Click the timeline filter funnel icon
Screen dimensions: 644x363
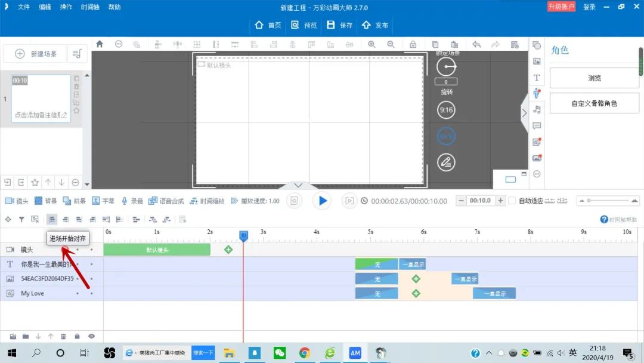21,220
